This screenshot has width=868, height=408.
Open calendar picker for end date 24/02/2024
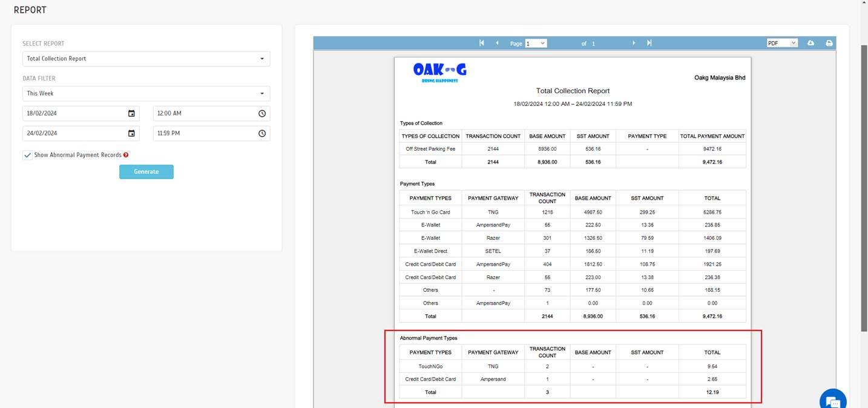(131, 133)
